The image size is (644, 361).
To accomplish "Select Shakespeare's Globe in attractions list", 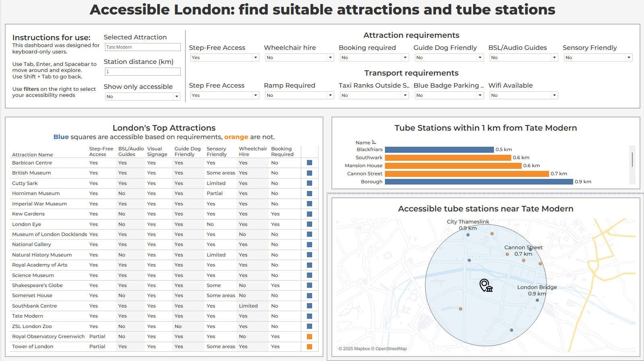I will (37, 285).
